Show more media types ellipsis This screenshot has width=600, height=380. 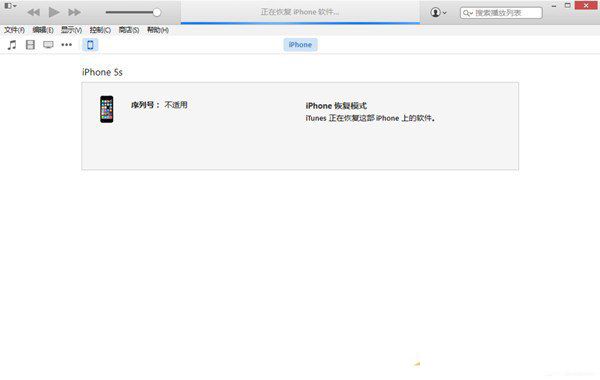pos(67,45)
